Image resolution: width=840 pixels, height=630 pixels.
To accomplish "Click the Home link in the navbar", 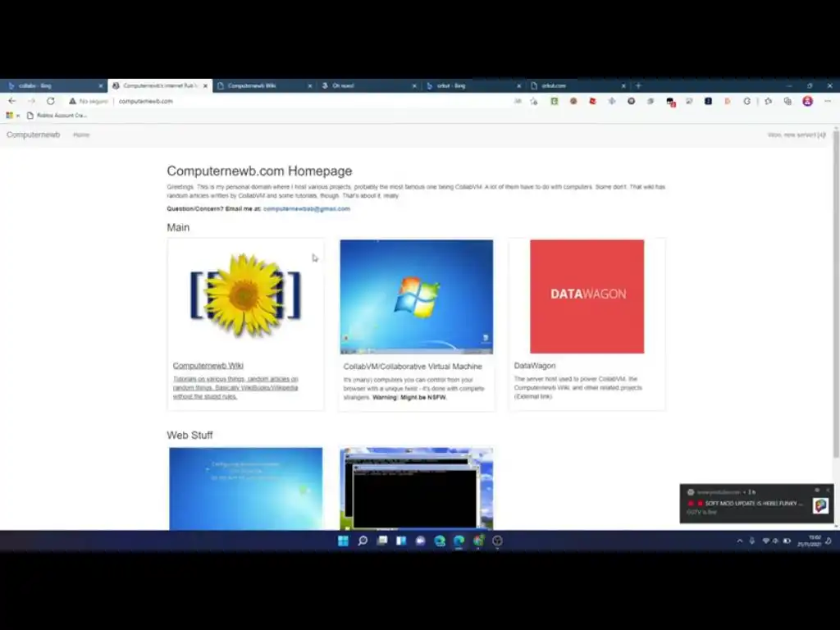I will (81, 135).
